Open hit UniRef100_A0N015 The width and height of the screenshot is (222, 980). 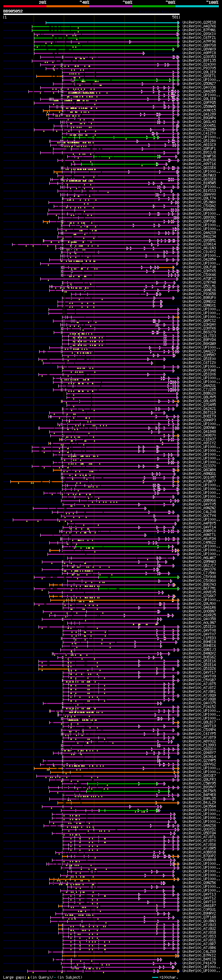pos(199,110)
